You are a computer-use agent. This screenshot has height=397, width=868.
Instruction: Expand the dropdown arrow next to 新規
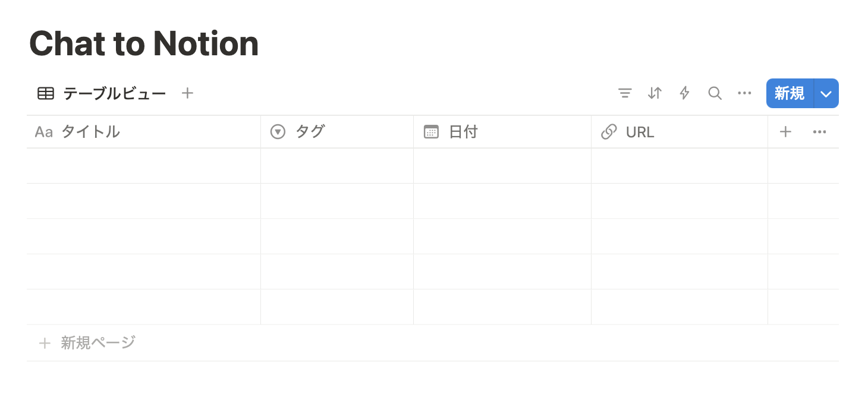tap(826, 93)
